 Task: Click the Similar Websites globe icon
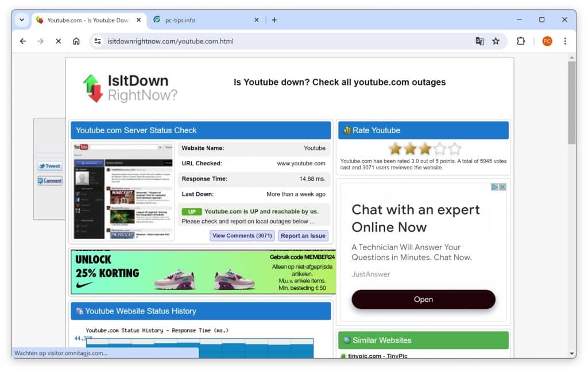coord(347,340)
